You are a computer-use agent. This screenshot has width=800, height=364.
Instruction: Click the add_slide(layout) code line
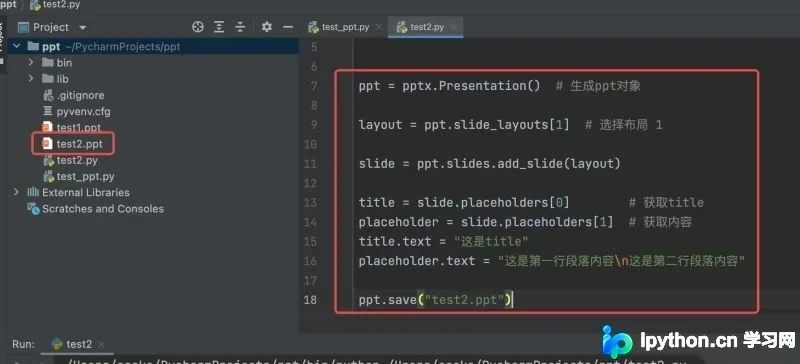(490, 164)
